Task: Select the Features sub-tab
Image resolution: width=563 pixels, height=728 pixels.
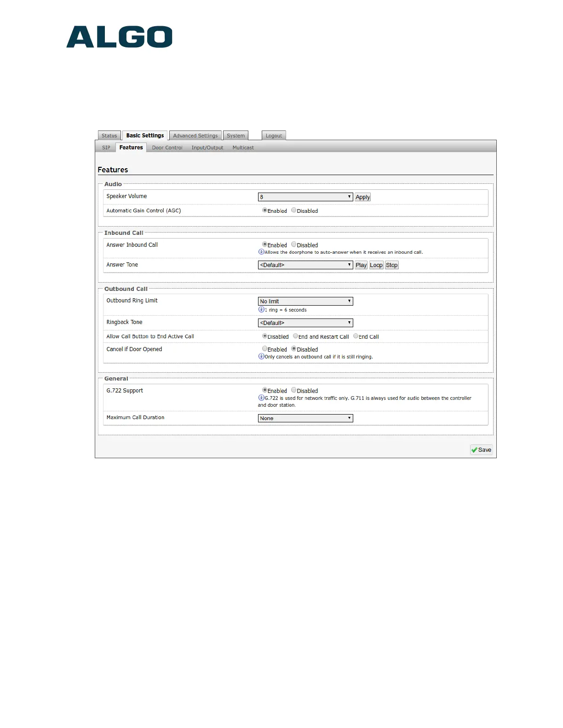Action: point(131,148)
